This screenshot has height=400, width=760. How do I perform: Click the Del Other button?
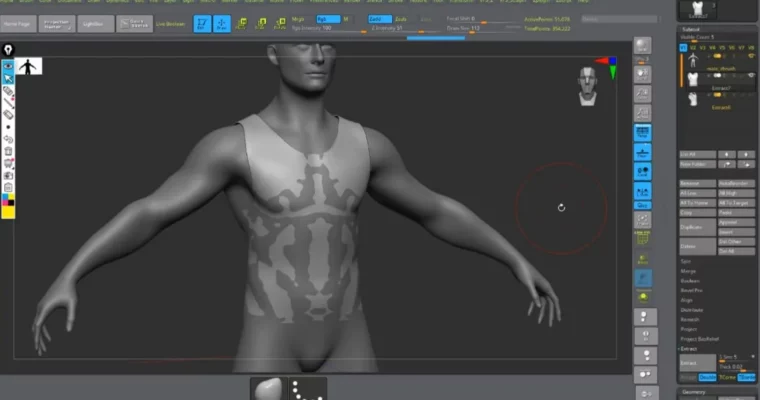pyautogui.click(x=736, y=241)
